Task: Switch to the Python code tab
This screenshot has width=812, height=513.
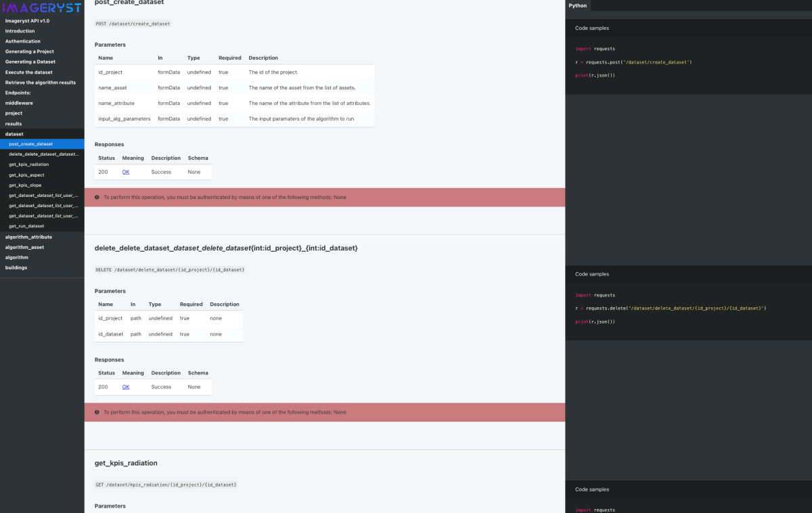Action: tap(578, 5)
